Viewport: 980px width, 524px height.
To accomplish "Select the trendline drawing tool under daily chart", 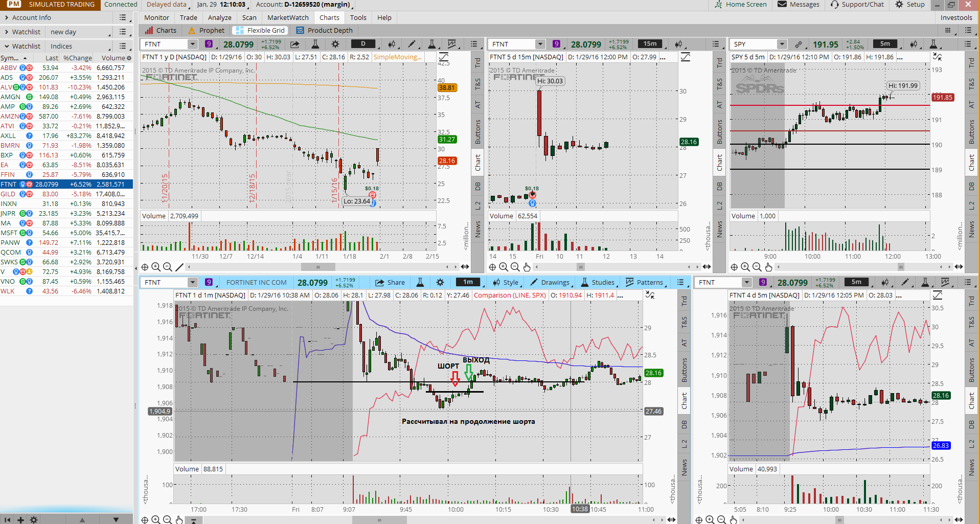I will 179,267.
